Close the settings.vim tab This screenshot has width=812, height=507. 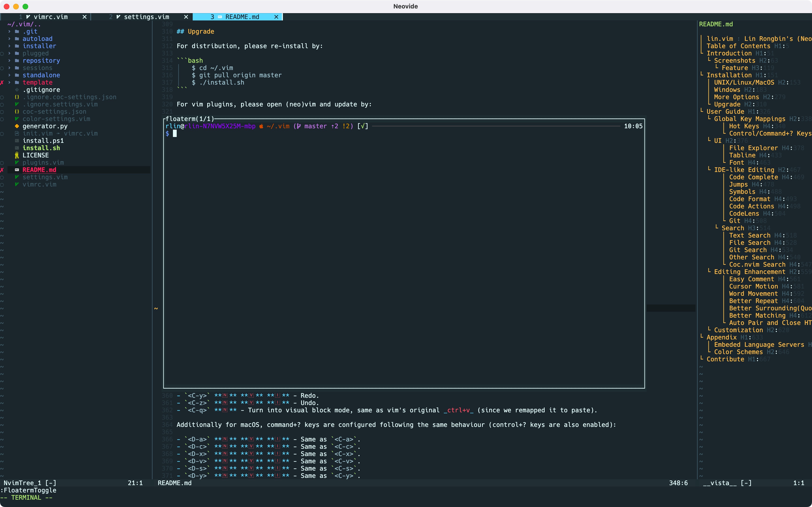(x=186, y=17)
